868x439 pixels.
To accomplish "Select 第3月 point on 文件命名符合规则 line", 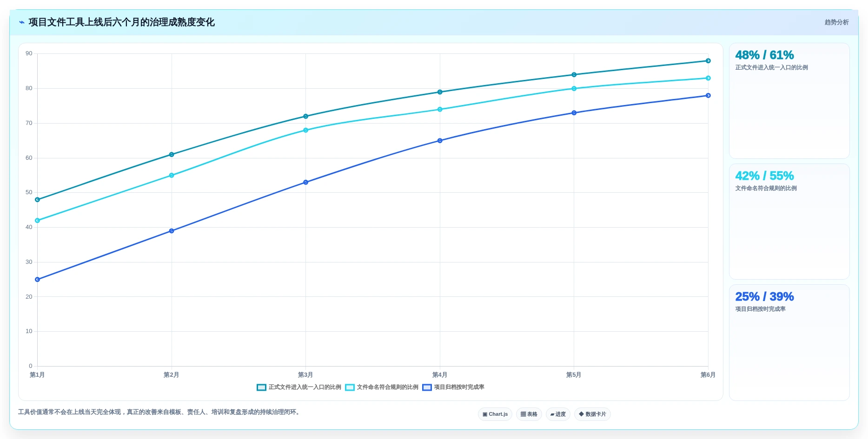I will [x=305, y=131].
